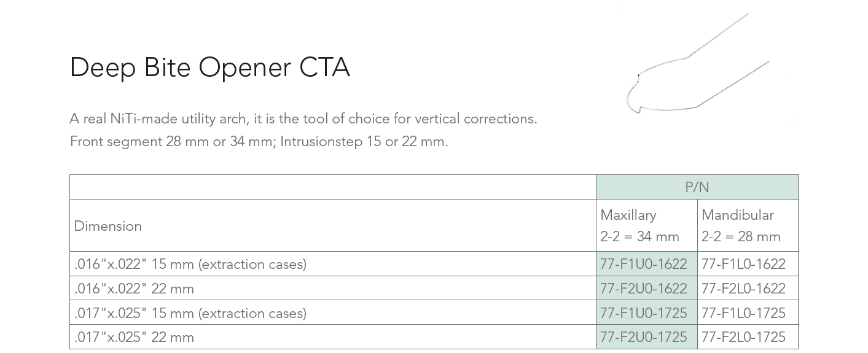Select part number 77-F2L0-1622
The image size is (868, 353).
(743, 289)
